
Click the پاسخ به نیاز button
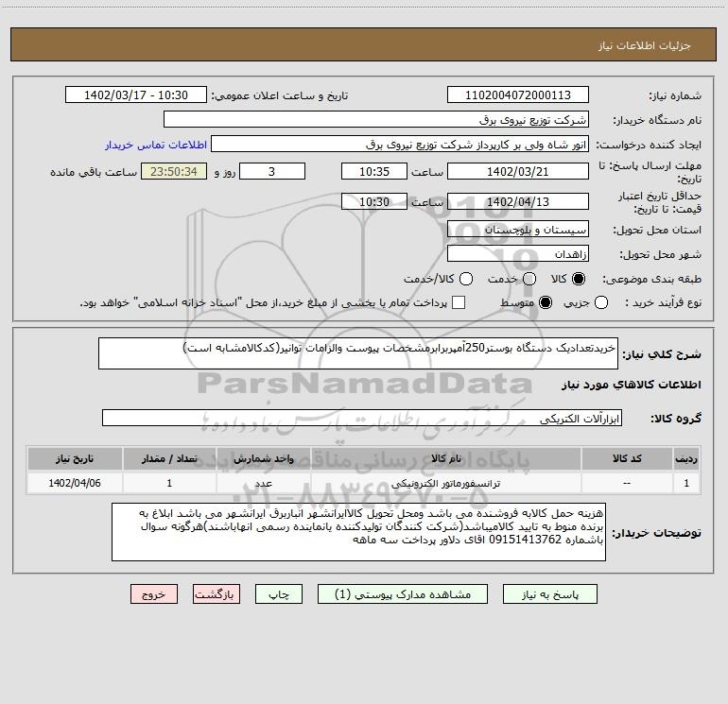549,594
